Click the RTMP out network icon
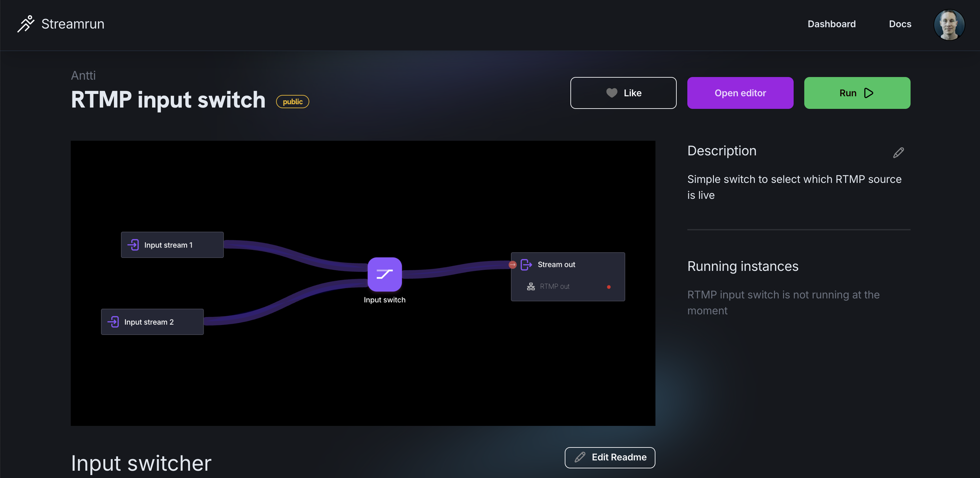 [x=531, y=286]
